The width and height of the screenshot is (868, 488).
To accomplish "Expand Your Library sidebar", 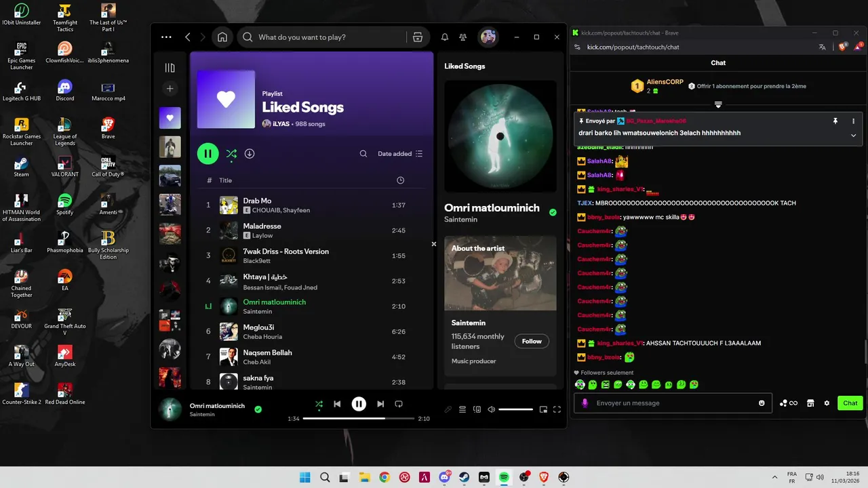I will [170, 68].
